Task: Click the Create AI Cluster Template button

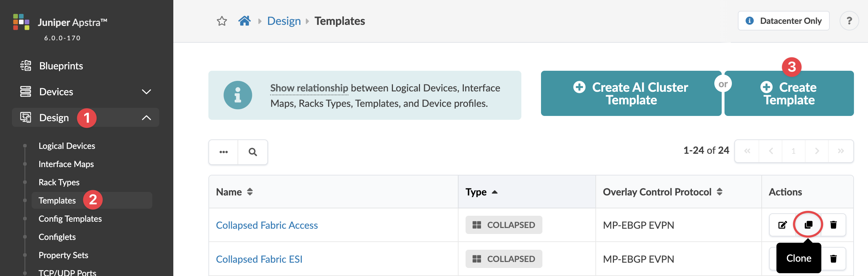Action: click(631, 94)
